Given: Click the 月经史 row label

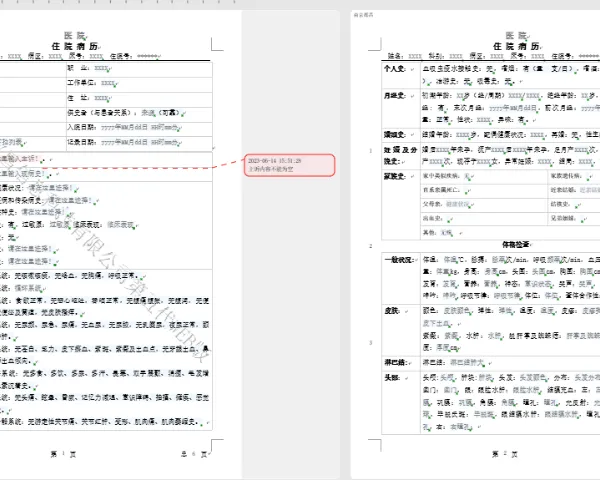Looking at the screenshot, I should pos(395,95).
